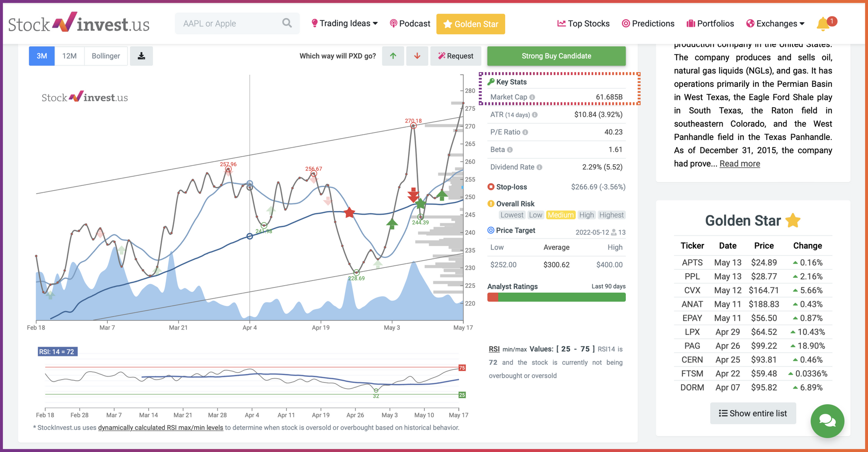Click PPL ticker row
The height and width of the screenshot is (452, 868).
753,277
